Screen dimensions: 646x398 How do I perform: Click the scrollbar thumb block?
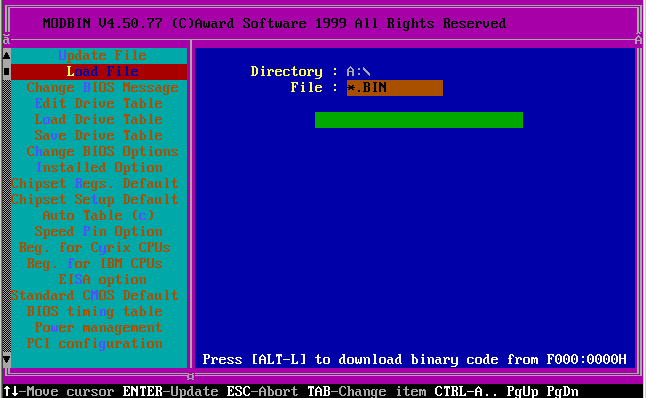pyautogui.click(x=7, y=71)
